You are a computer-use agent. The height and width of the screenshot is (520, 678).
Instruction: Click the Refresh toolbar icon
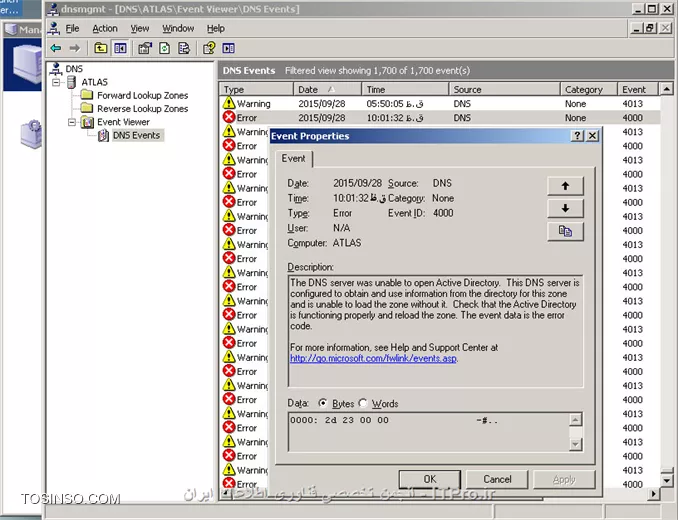(x=165, y=48)
